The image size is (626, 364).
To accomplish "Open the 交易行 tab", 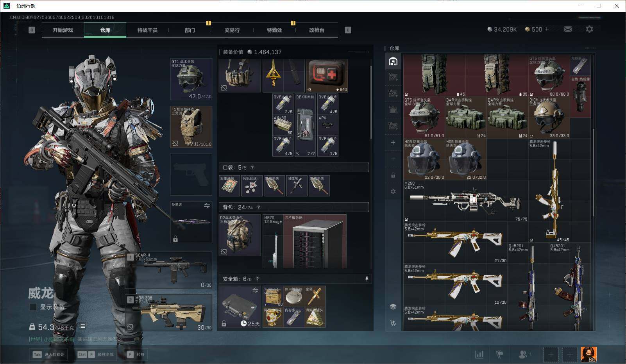I will (x=232, y=30).
